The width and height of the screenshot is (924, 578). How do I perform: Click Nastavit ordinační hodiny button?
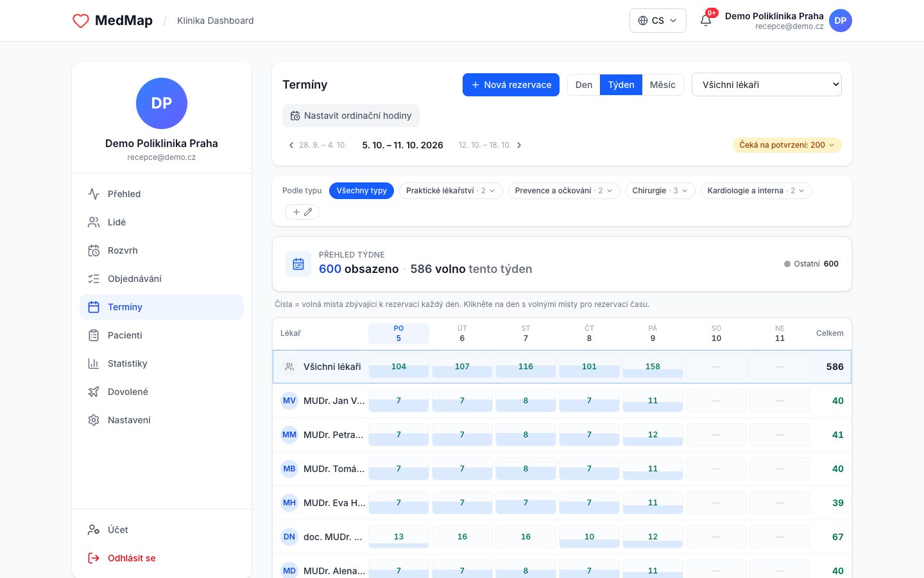click(351, 116)
